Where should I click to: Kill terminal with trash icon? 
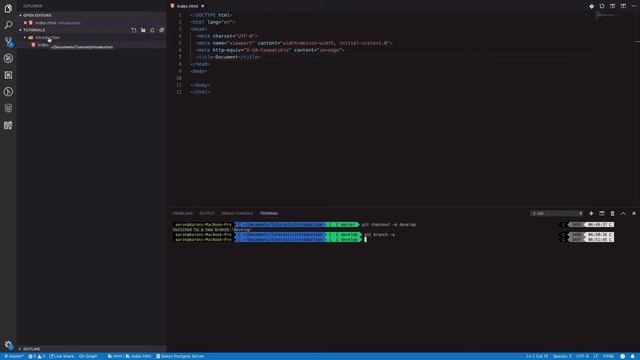coord(613,213)
